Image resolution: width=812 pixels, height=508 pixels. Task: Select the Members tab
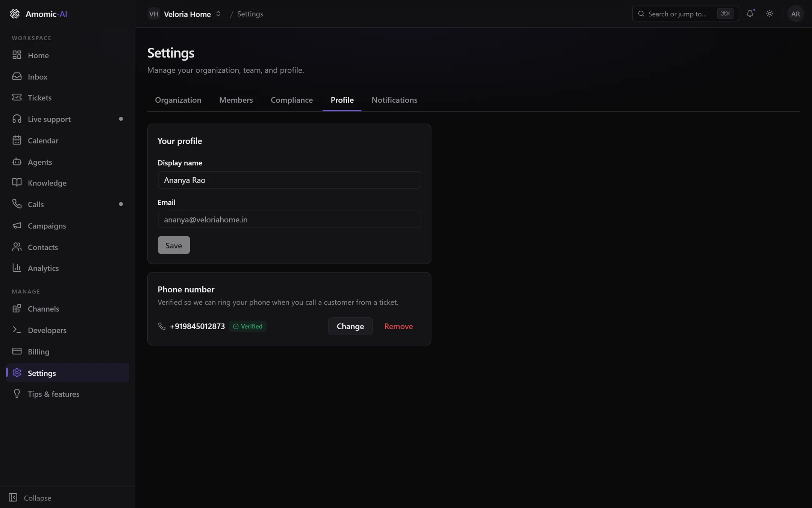click(236, 100)
